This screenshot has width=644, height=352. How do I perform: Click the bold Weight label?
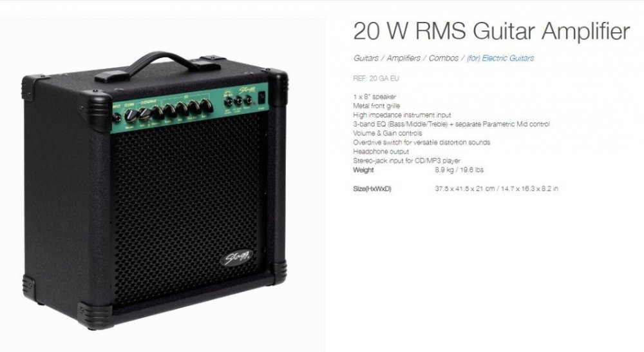[x=363, y=170]
